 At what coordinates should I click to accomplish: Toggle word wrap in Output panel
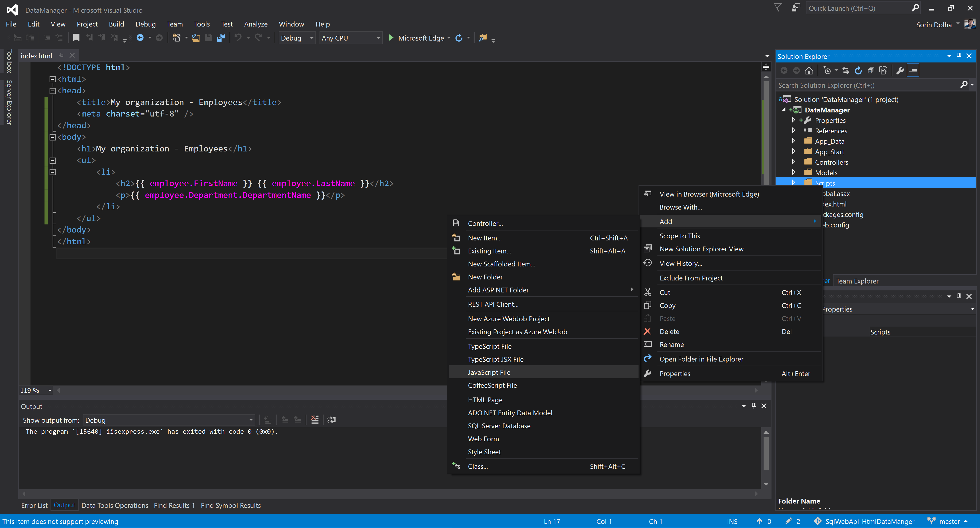pos(331,420)
